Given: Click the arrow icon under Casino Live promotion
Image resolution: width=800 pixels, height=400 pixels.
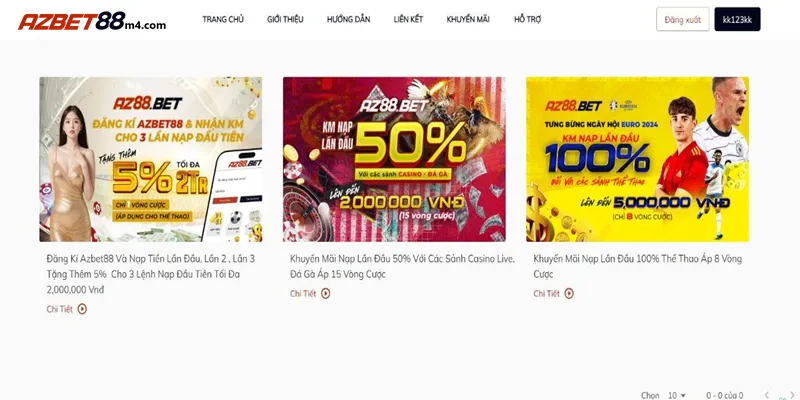Looking at the screenshot, I should click(326, 293).
